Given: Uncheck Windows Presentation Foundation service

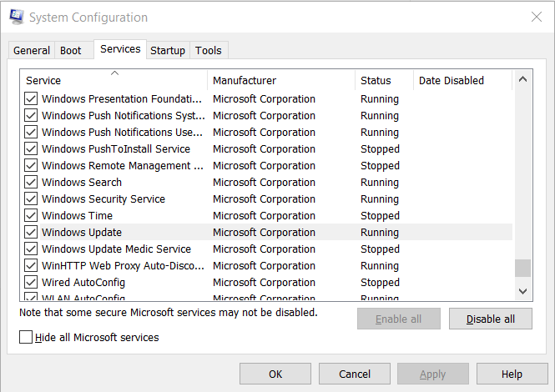Looking at the screenshot, I should coord(31,98).
